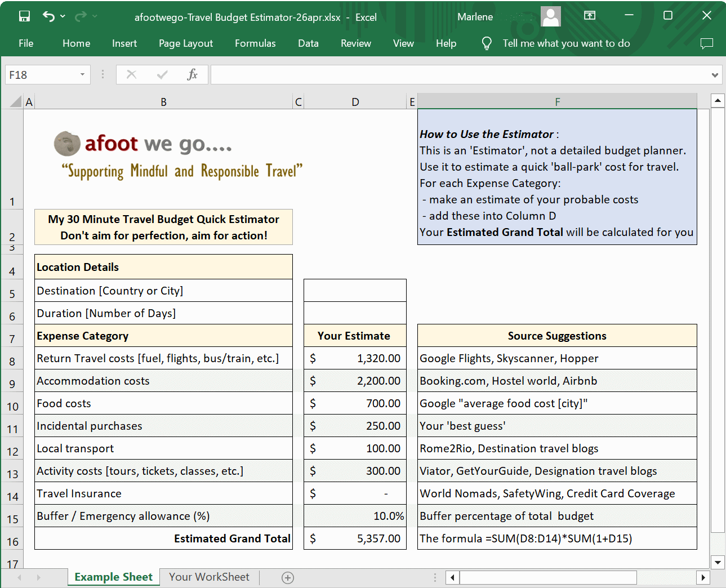Switch to the Formulas ribbon tab
726x588 pixels.
tap(255, 43)
